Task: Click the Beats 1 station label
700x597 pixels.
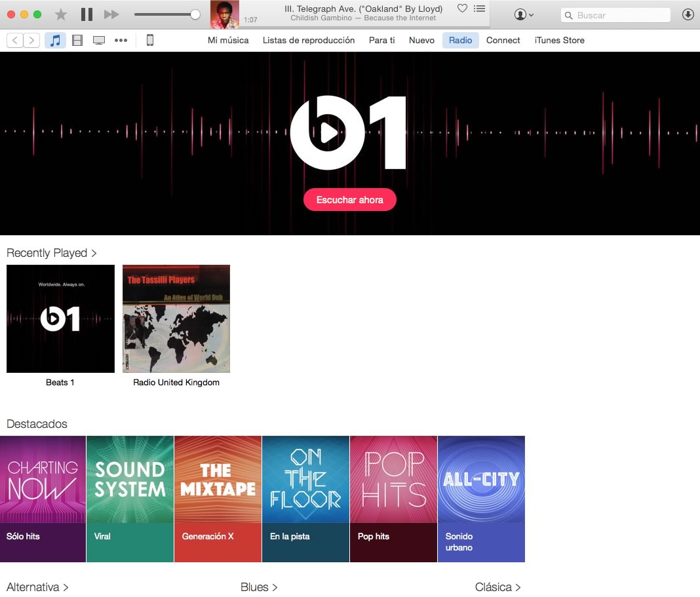Action: click(x=60, y=382)
